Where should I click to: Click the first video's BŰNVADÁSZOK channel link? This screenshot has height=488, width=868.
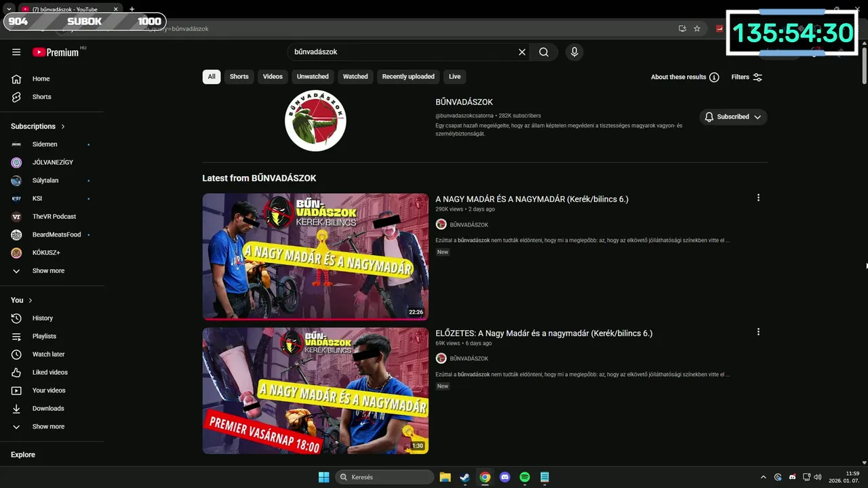(x=469, y=224)
